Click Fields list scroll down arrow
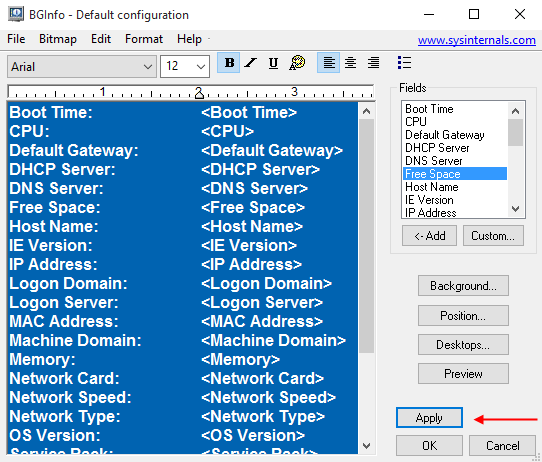This screenshot has width=542, height=462. point(515,209)
